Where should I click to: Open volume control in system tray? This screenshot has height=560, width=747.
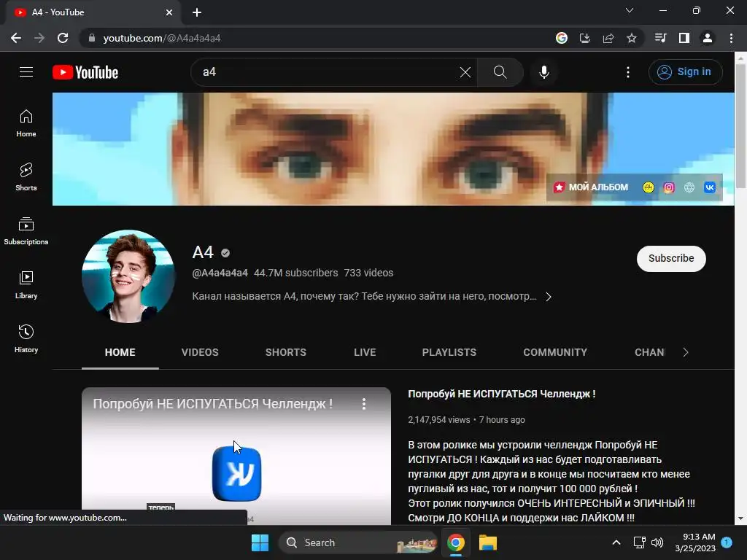pos(657,542)
